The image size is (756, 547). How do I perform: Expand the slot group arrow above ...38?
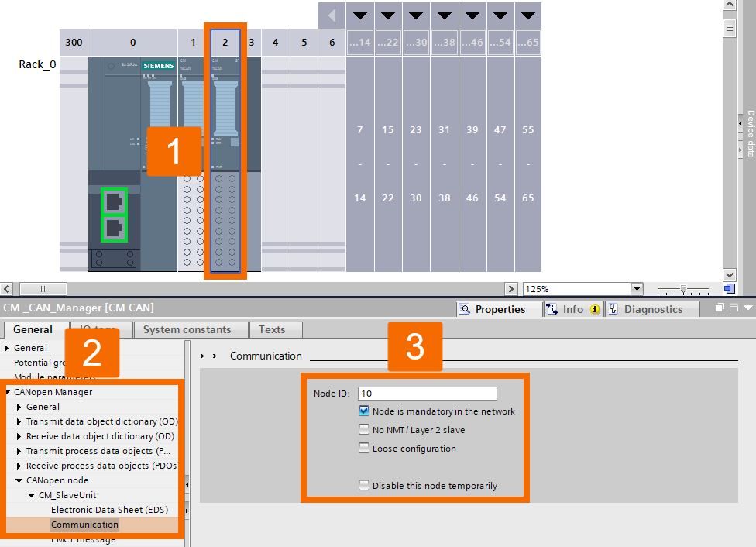tap(444, 15)
